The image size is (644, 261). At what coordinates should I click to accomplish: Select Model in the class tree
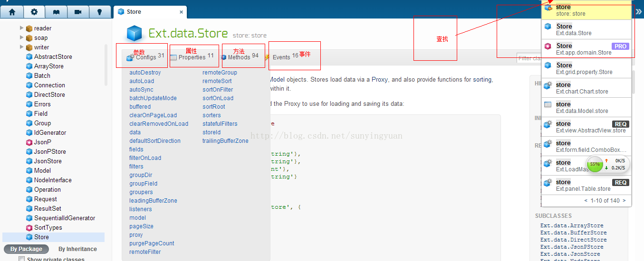click(42, 170)
